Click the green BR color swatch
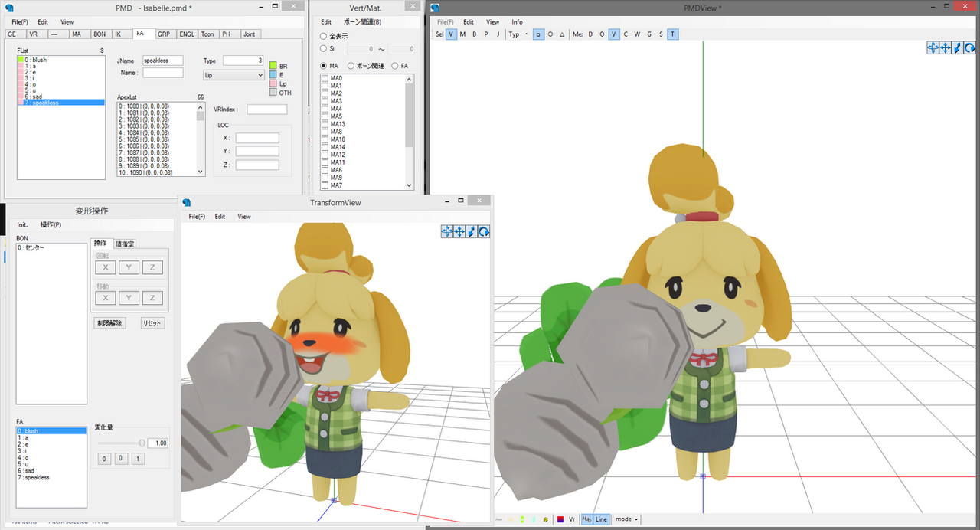Image resolution: width=980 pixels, height=530 pixels. (274, 67)
